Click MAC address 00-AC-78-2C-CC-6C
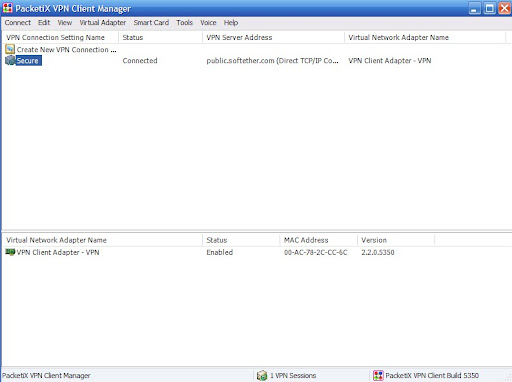Viewport: 512px width, 382px height. point(316,252)
